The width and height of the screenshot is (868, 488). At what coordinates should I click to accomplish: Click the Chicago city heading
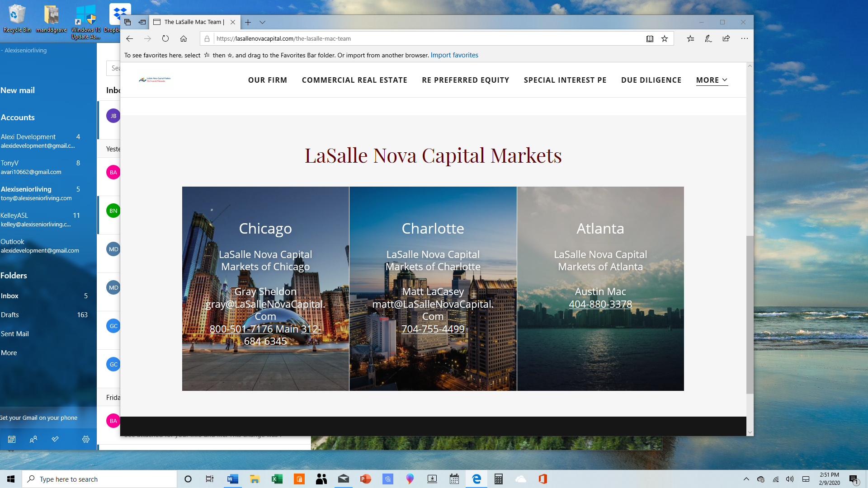(265, 229)
